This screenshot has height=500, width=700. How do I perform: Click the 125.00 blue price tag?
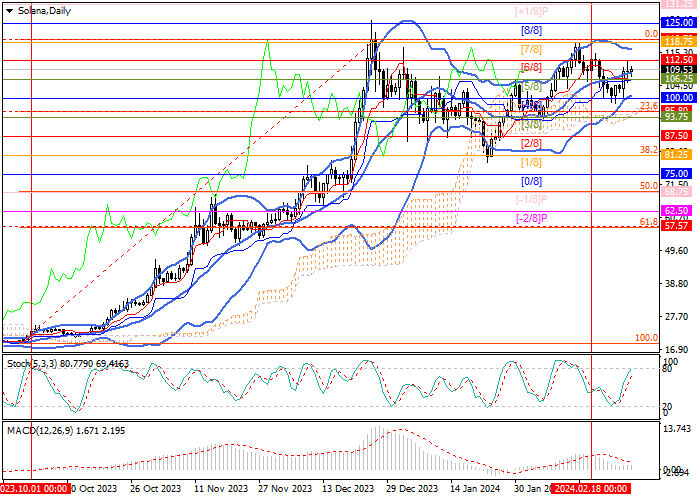pos(678,23)
